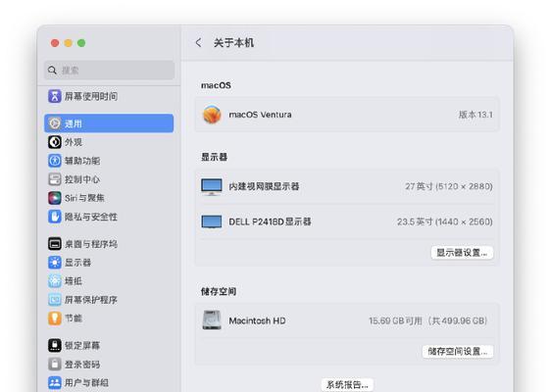The width and height of the screenshot is (550, 392).
Task: Click the 23.5 英寸 (1440 × 2560) value
Action: 445,221
